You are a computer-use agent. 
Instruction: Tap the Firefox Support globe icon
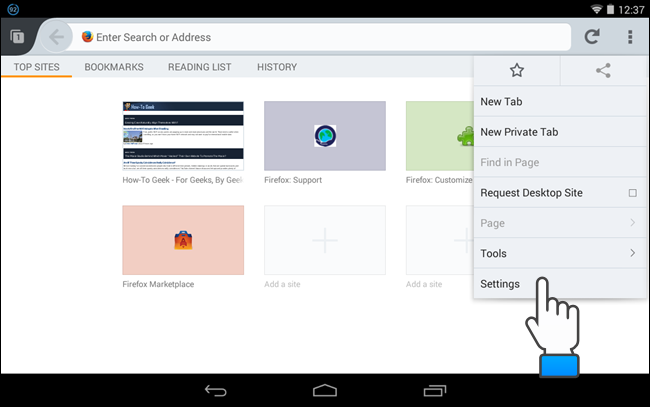click(x=325, y=136)
